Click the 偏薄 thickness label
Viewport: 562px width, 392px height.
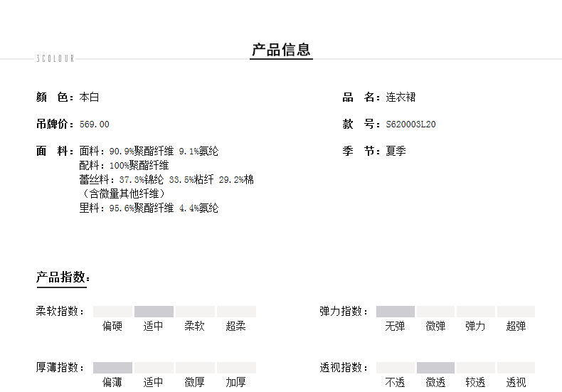112,383
